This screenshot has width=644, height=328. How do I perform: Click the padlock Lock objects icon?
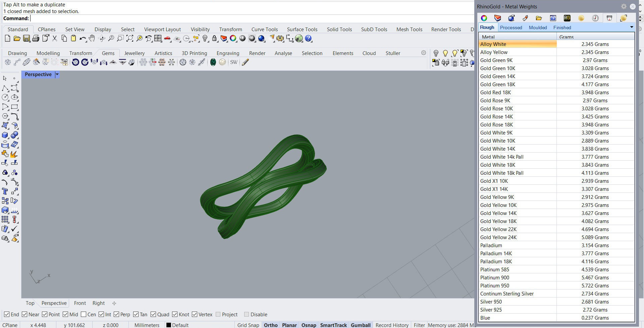tap(214, 39)
